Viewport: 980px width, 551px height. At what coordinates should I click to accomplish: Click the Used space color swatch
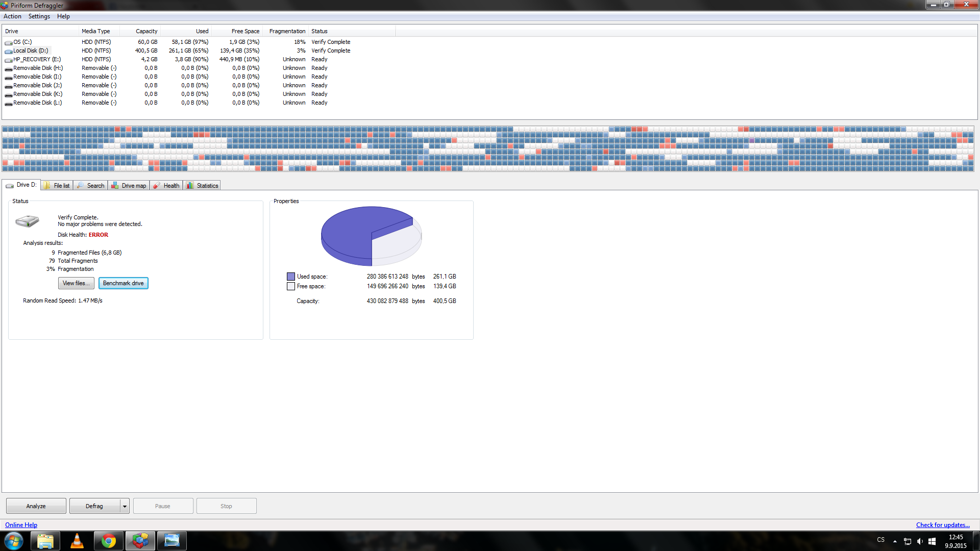[291, 277]
